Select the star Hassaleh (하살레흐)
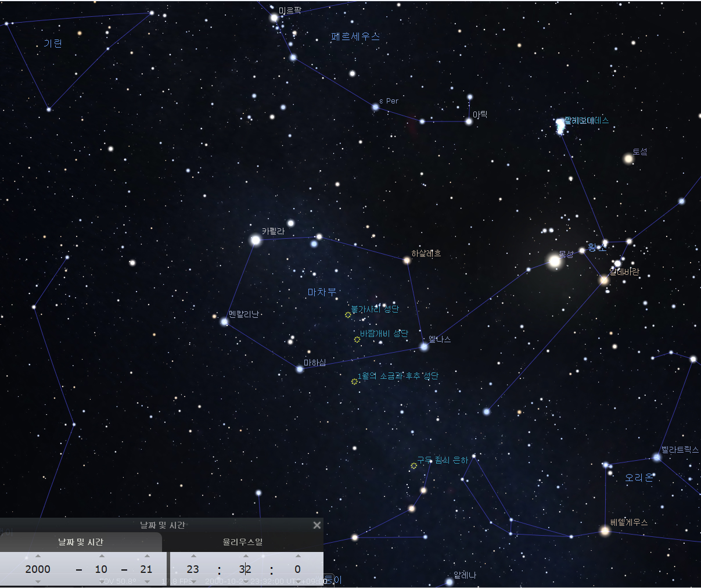The width and height of the screenshot is (701, 588). point(407,260)
